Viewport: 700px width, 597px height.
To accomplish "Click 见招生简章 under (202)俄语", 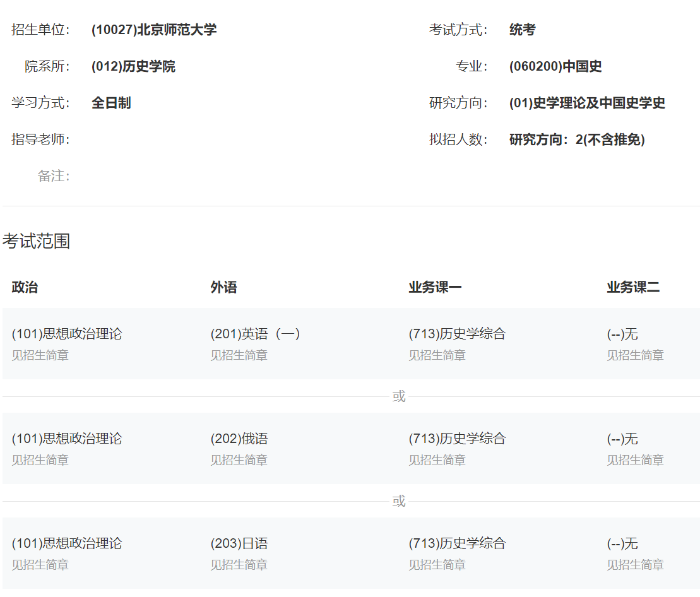I will [239, 460].
